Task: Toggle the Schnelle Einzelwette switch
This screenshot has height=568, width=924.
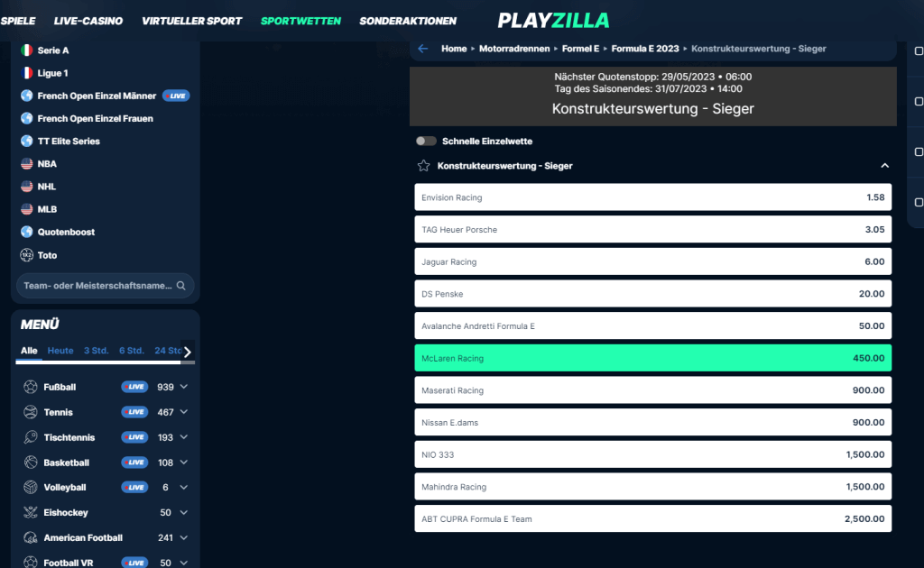Action: 426,141
